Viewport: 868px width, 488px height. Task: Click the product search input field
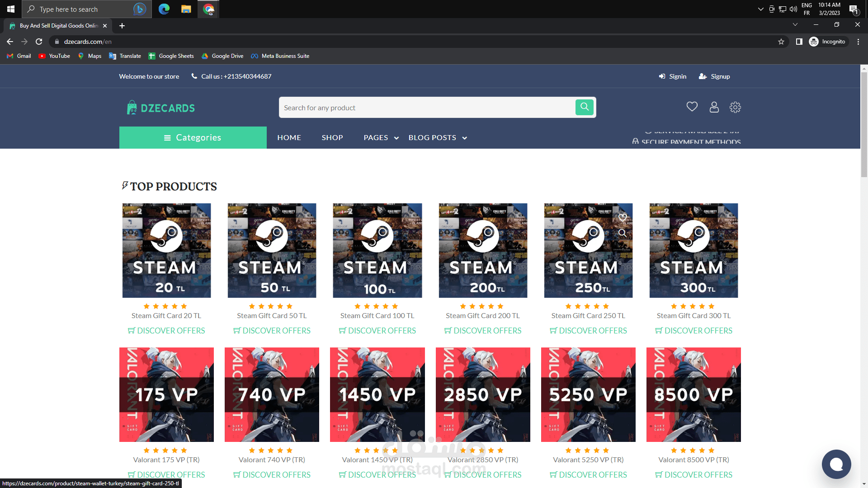tap(427, 108)
